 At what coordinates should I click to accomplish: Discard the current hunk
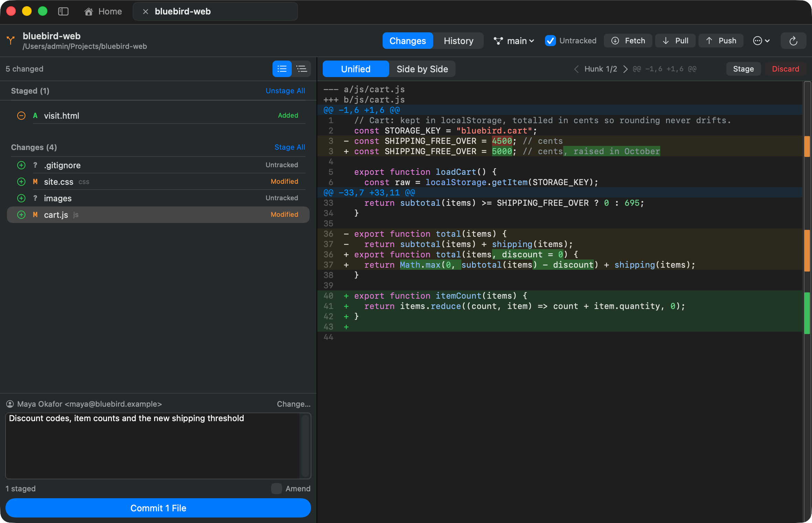pyautogui.click(x=786, y=69)
